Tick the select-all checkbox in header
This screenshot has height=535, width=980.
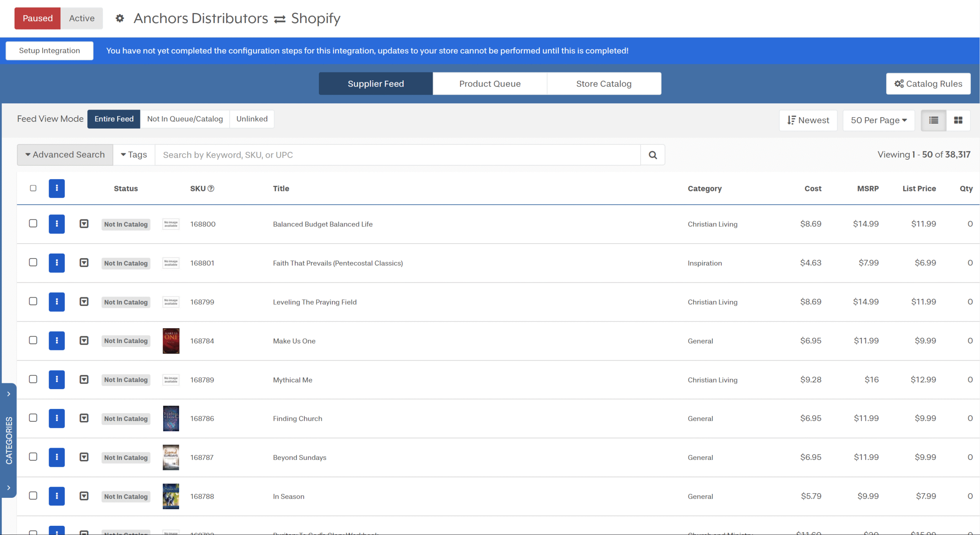tap(33, 188)
